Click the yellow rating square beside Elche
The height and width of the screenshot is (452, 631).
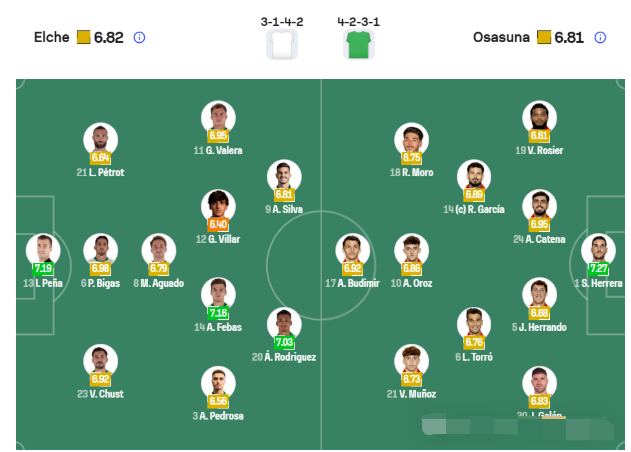[x=84, y=38]
